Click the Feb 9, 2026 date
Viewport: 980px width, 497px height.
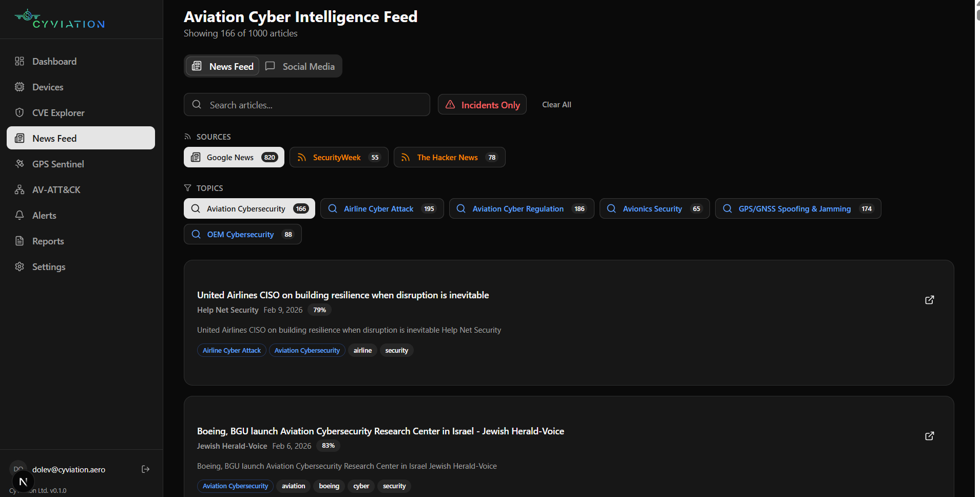click(x=283, y=310)
